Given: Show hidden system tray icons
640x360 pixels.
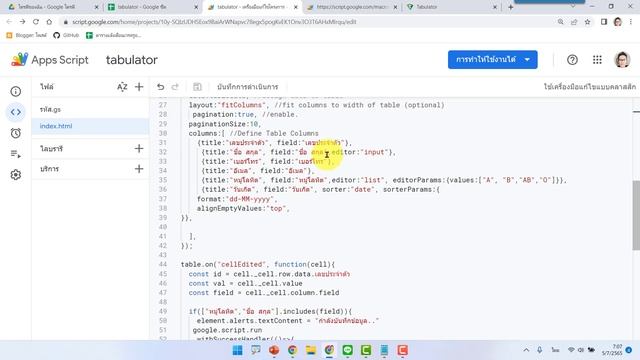Looking at the screenshot, I should coord(526,350).
